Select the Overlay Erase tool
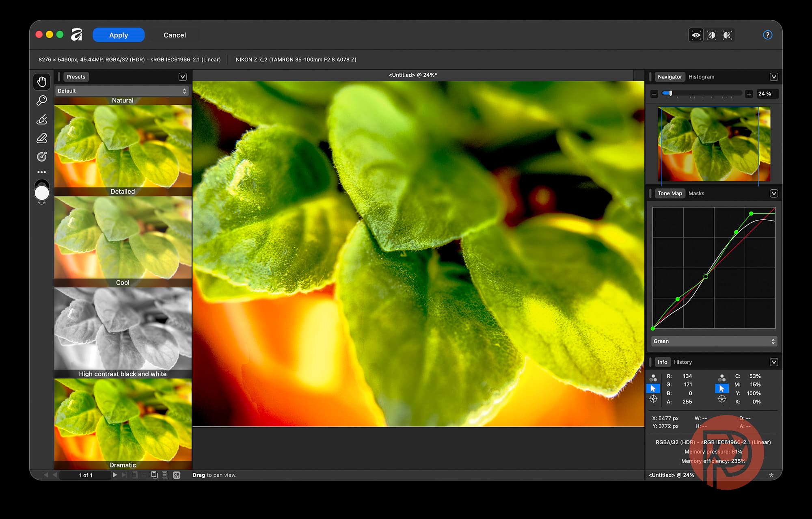812x519 pixels. pyautogui.click(x=42, y=138)
